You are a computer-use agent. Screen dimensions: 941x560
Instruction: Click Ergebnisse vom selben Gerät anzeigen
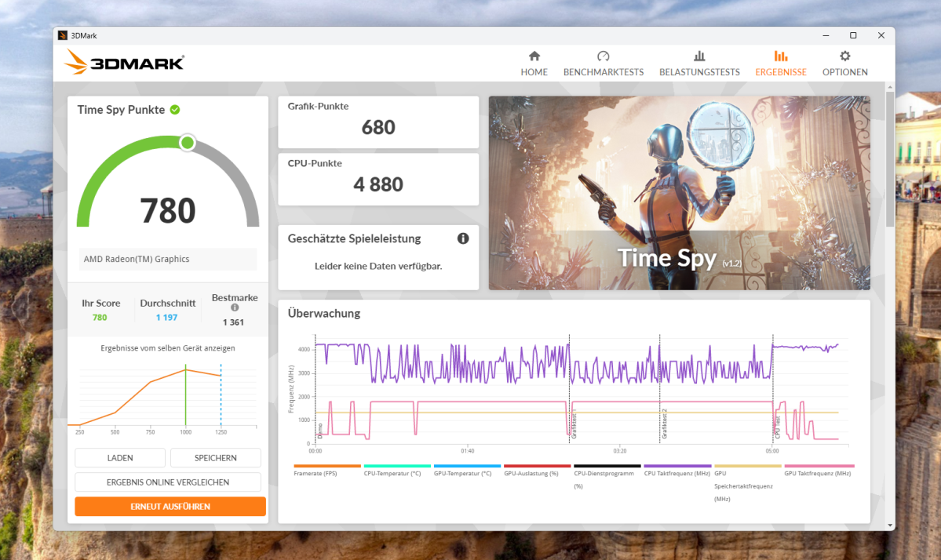tap(167, 347)
